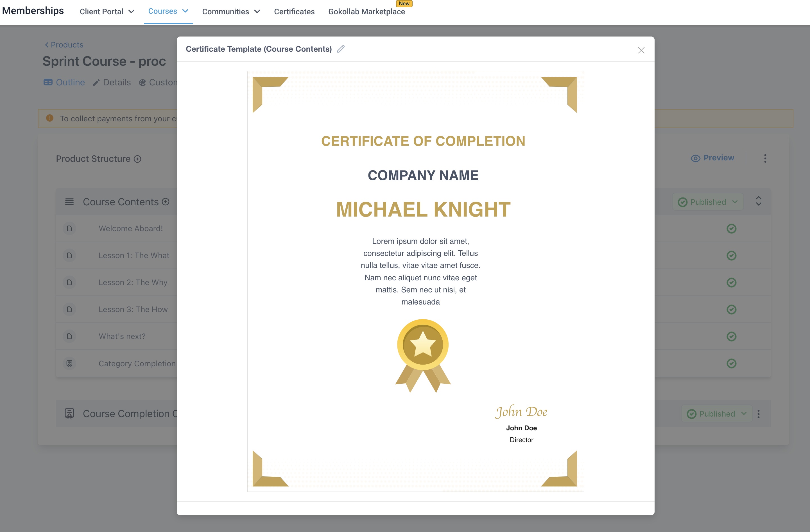This screenshot has width=810, height=532.
Task: Click the Outline tab icon
Action: click(x=48, y=82)
